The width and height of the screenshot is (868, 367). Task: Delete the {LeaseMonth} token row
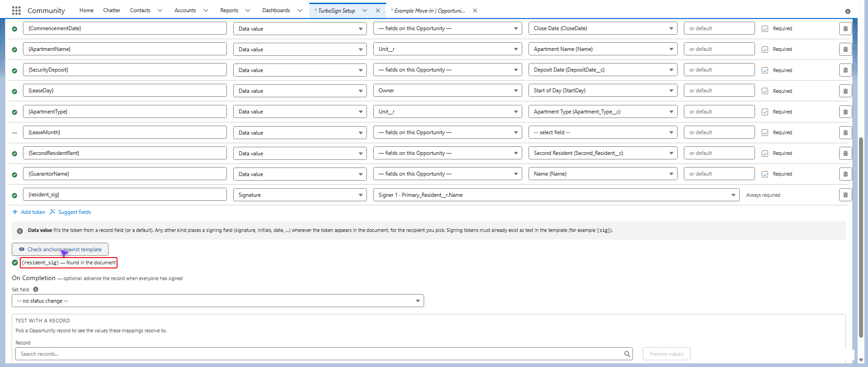(x=845, y=132)
